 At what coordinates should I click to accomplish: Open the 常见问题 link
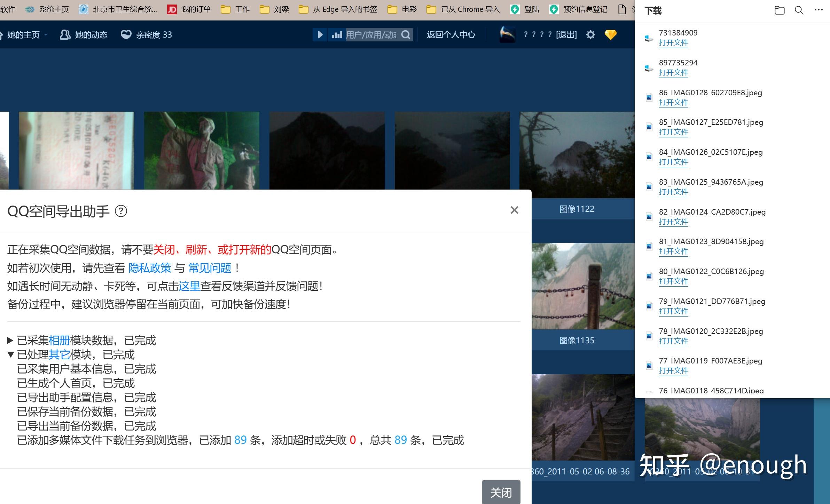click(x=210, y=268)
